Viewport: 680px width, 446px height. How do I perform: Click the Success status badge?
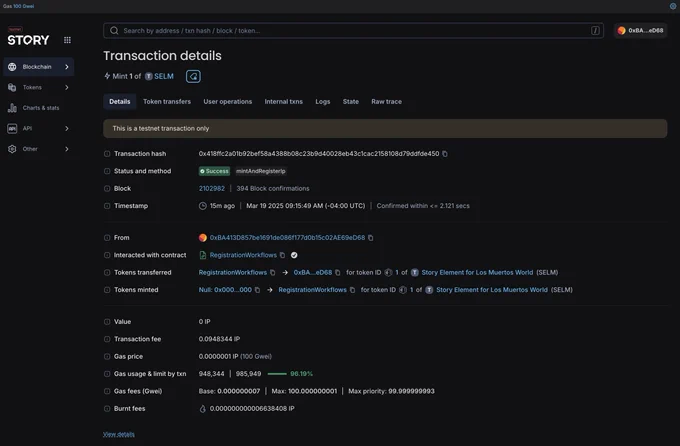click(214, 171)
